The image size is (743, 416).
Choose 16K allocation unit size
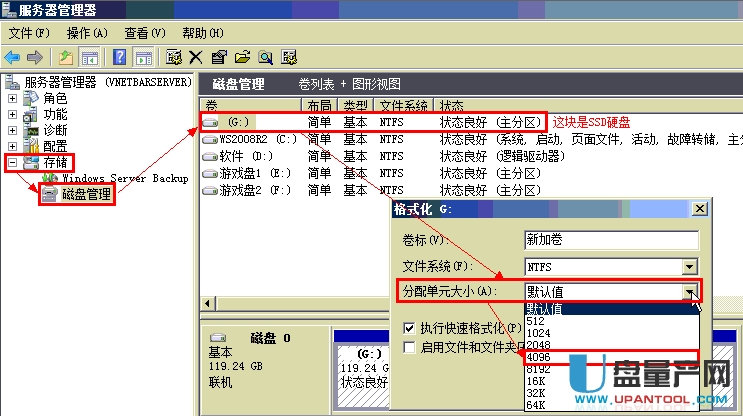pos(612,381)
